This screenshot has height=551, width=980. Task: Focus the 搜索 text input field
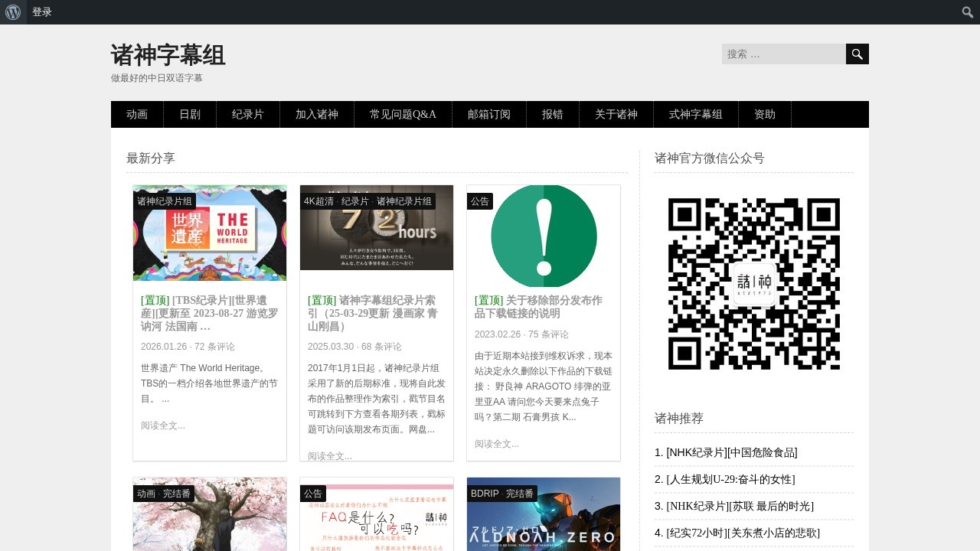pyautogui.click(x=783, y=54)
